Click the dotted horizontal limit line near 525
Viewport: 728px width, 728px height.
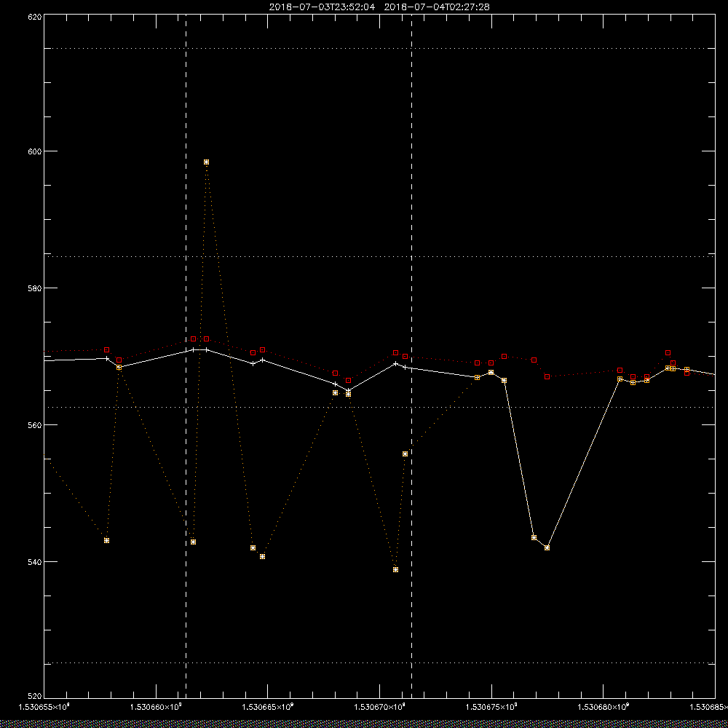[379, 663]
